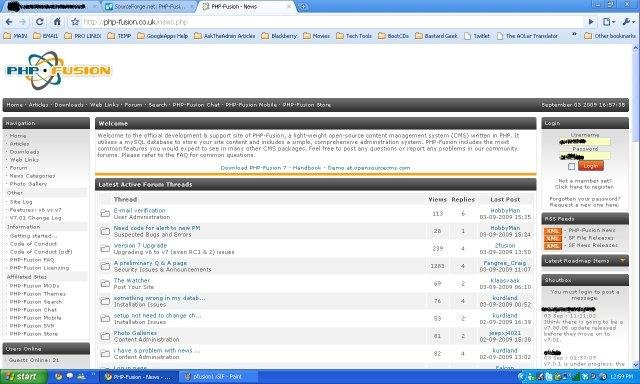Open PHP-Fusion Chat in top menu

[196, 105]
